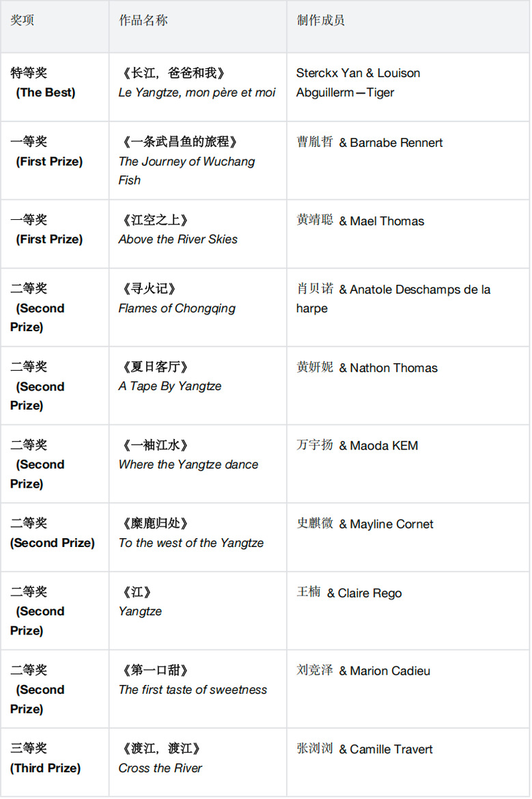
Task: Click To the west of the Yangtze
Action: pos(191,543)
